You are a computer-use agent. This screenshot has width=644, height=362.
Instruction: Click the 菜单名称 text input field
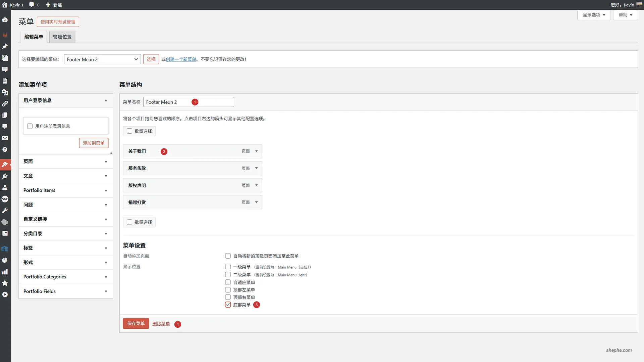tap(188, 102)
